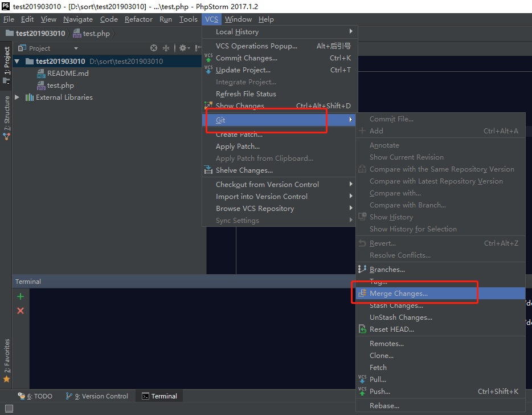Open the Navigate menu

[78, 19]
